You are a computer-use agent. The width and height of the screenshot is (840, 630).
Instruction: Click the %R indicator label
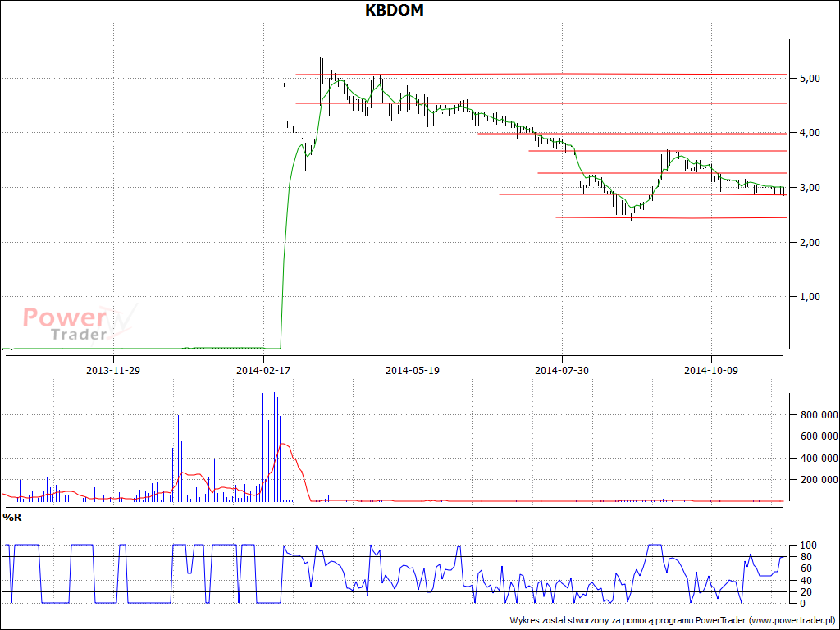pyautogui.click(x=11, y=518)
